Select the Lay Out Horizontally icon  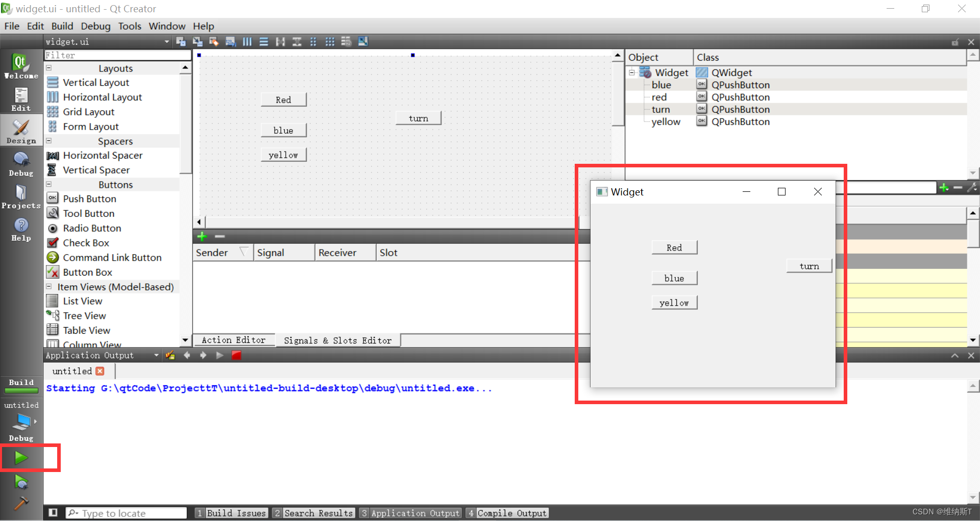[247, 41]
